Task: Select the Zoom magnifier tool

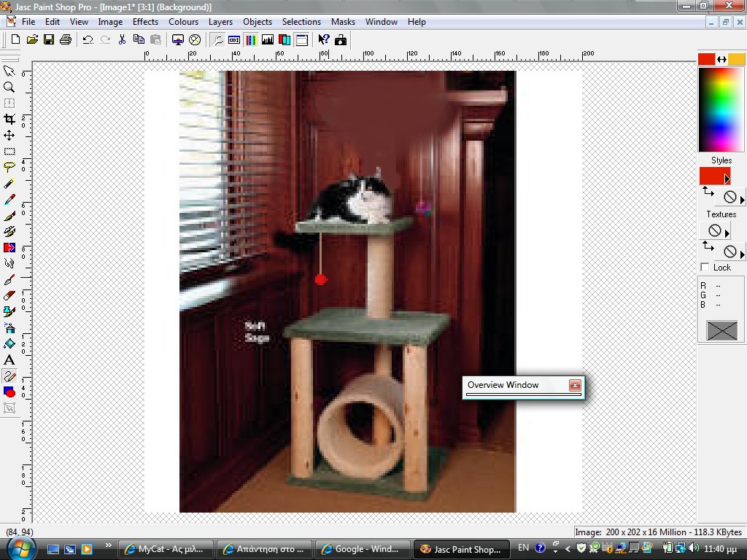Action: (x=9, y=87)
